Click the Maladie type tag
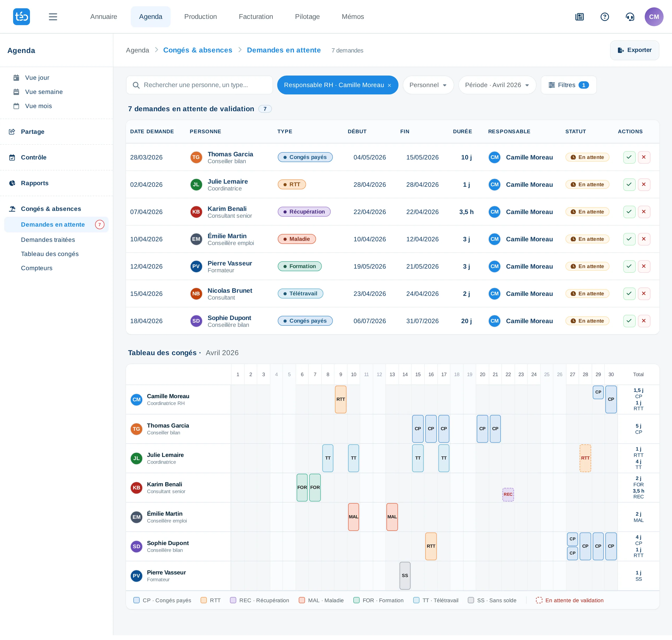This screenshot has height=640, width=672. 297,239
